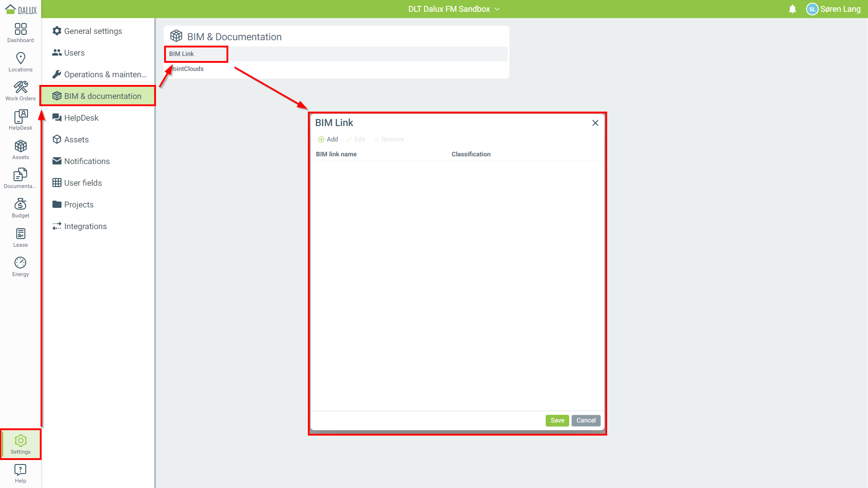This screenshot has height=488, width=868.
Task: Open the Energy gauge icon
Action: click(x=20, y=267)
